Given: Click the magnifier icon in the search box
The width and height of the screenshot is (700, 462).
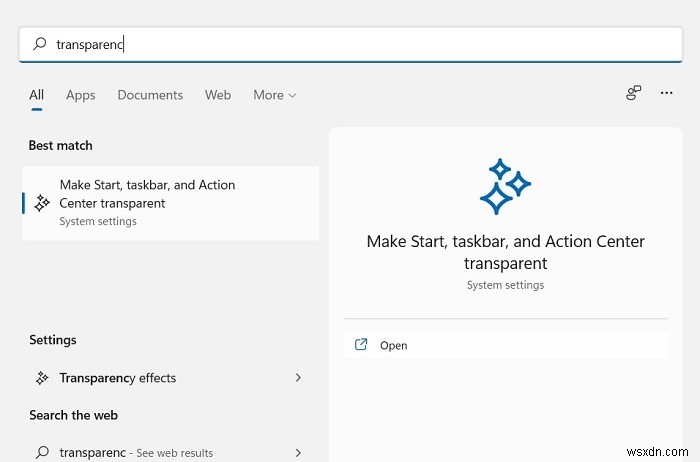Looking at the screenshot, I should 40,44.
